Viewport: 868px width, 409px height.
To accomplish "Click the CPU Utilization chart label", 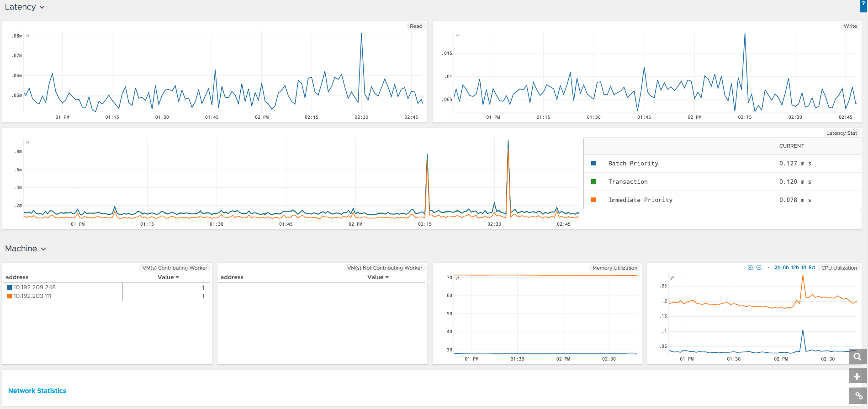I will pos(839,268).
